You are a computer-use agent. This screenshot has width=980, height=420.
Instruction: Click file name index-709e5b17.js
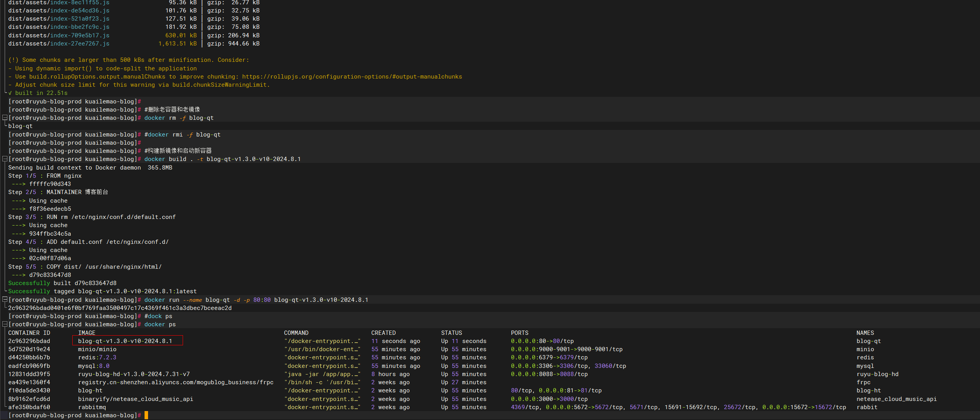(80, 35)
